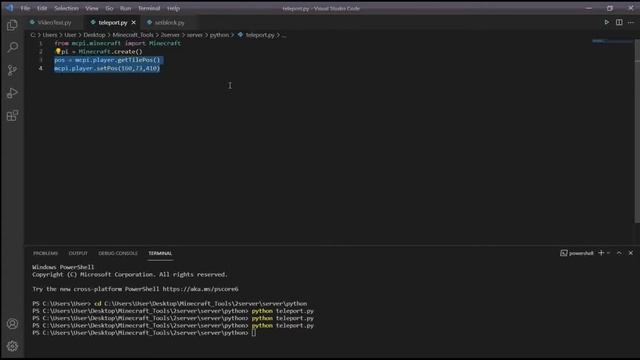Select the powershell terminal entry
The width and height of the screenshot is (640, 360).
click(577, 253)
